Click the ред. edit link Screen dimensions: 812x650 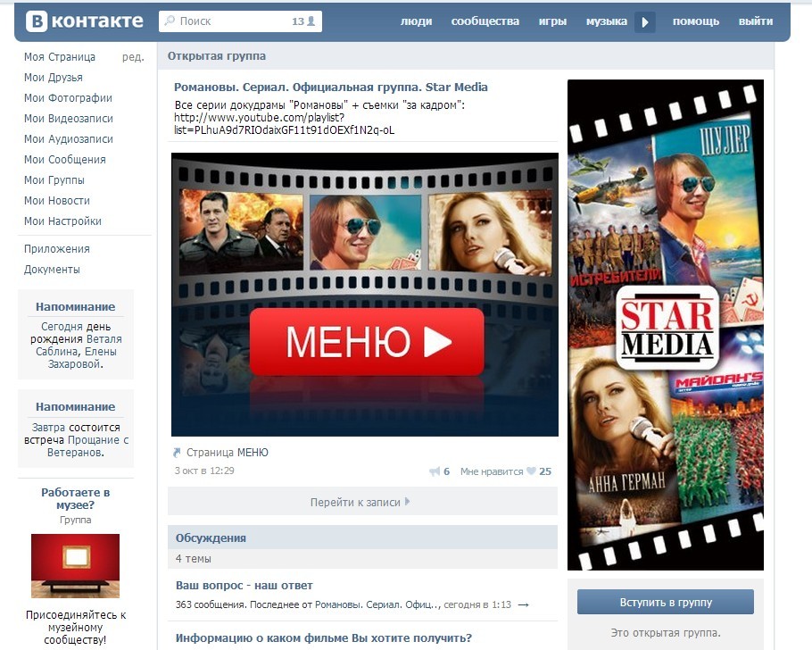point(133,57)
